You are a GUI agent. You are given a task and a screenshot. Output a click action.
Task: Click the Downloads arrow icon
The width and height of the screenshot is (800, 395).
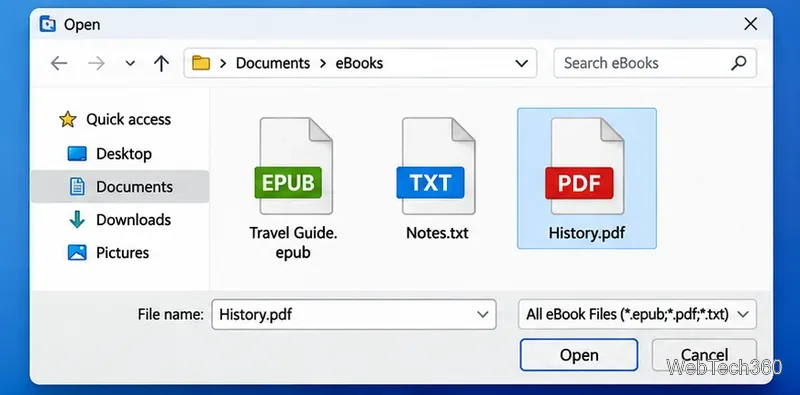pyautogui.click(x=77, y=219)
